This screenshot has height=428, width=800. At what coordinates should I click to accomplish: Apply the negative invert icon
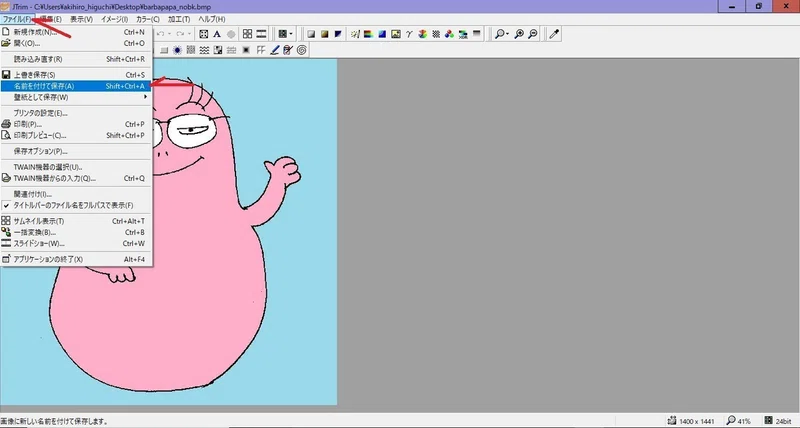pyautogui.click(x=338, y=34)
